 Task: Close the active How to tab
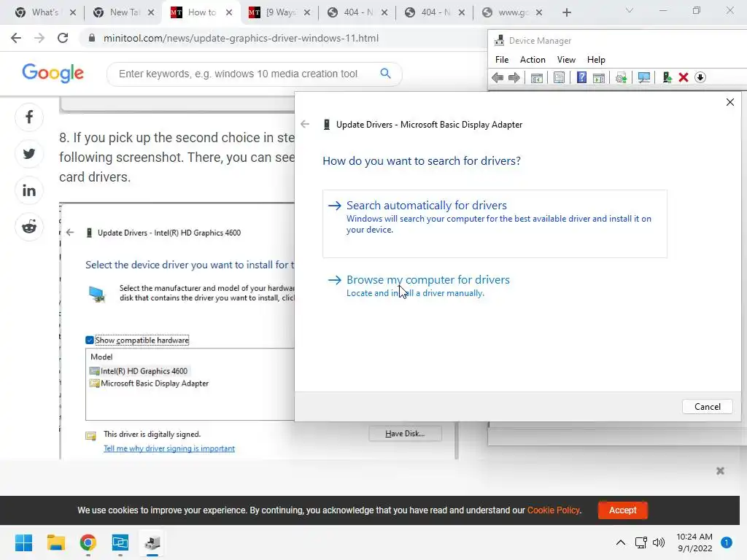[229, 12]
